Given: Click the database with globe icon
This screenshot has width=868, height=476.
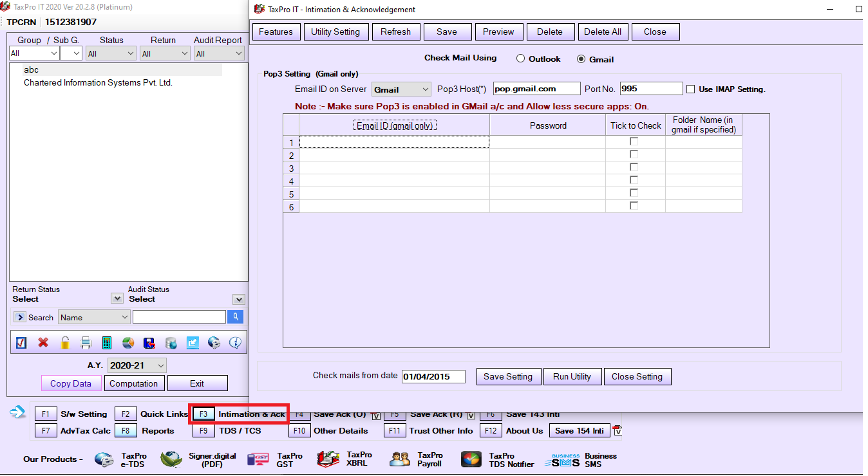Looking at the screenshot, I should point(171,343).
